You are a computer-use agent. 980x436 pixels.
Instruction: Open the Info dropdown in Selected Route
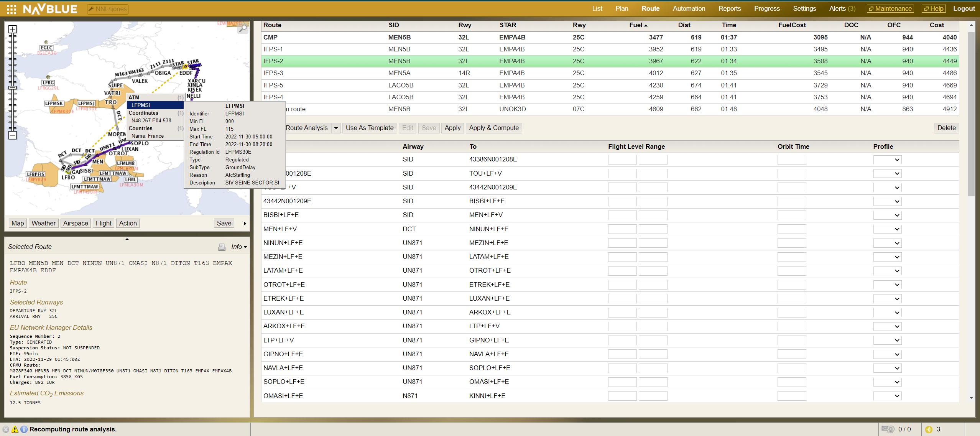tap(239, 247)
